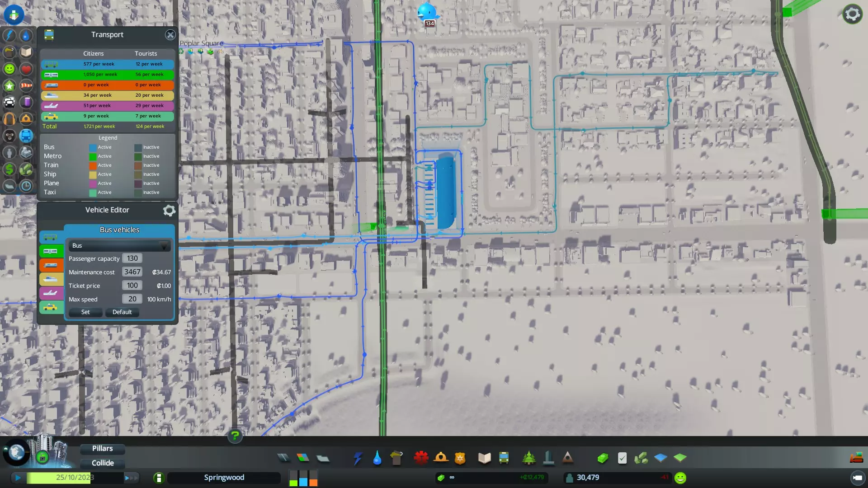The width and height of the screenshot is (868, 488).
Task: Open the Crime info view icon
Action: tap(9, 136)
